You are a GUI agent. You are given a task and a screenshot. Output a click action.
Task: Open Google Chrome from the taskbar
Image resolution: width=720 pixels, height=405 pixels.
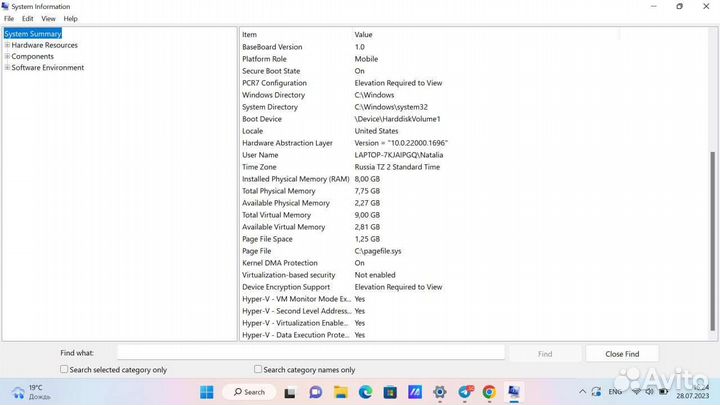click(489, 392)
